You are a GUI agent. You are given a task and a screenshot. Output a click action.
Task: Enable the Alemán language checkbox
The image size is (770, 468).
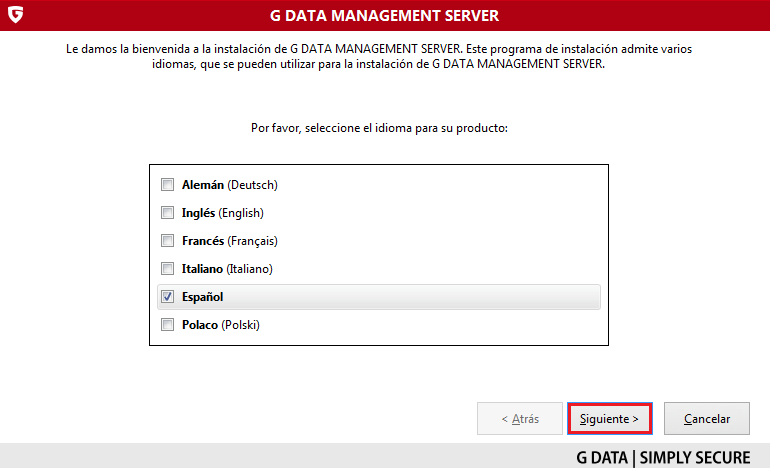[x=167, y=185]
